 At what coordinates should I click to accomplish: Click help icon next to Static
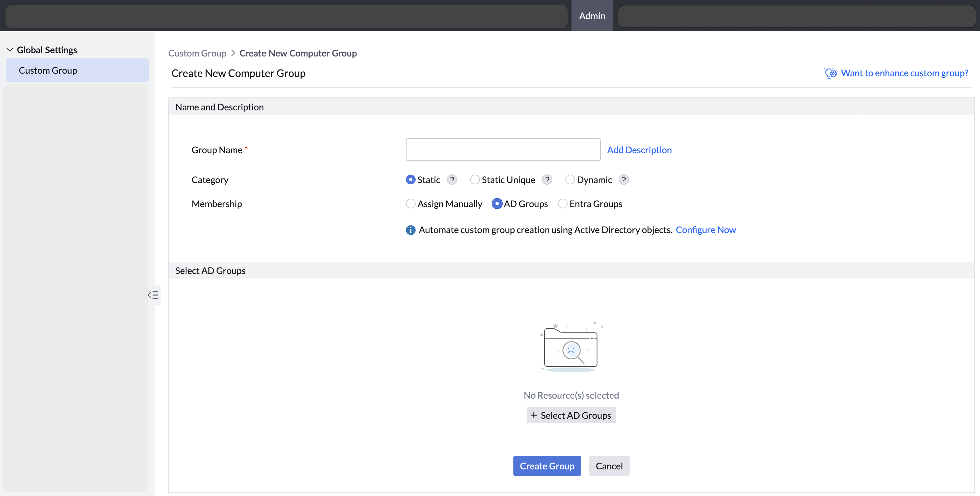[x=452, y=180]
